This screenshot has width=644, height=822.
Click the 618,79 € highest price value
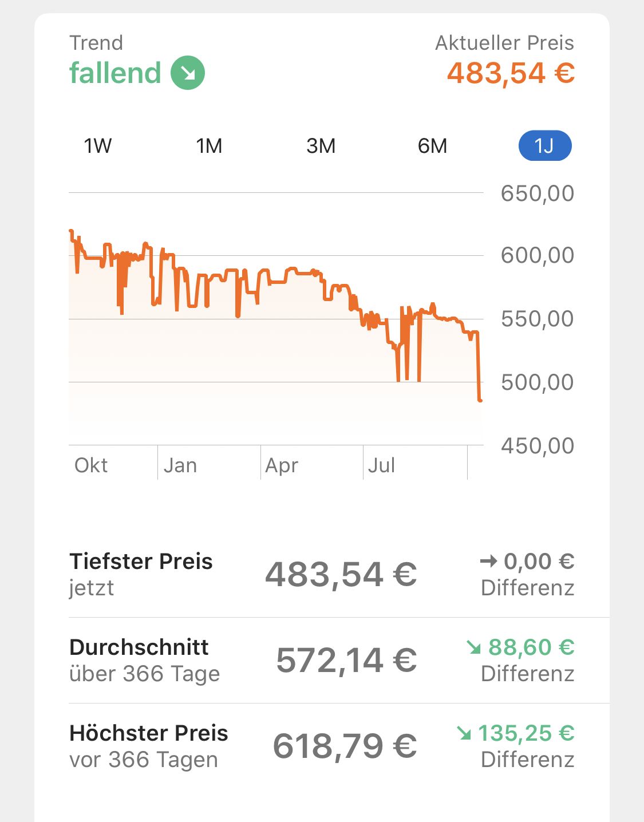click(x=345, y=746)
